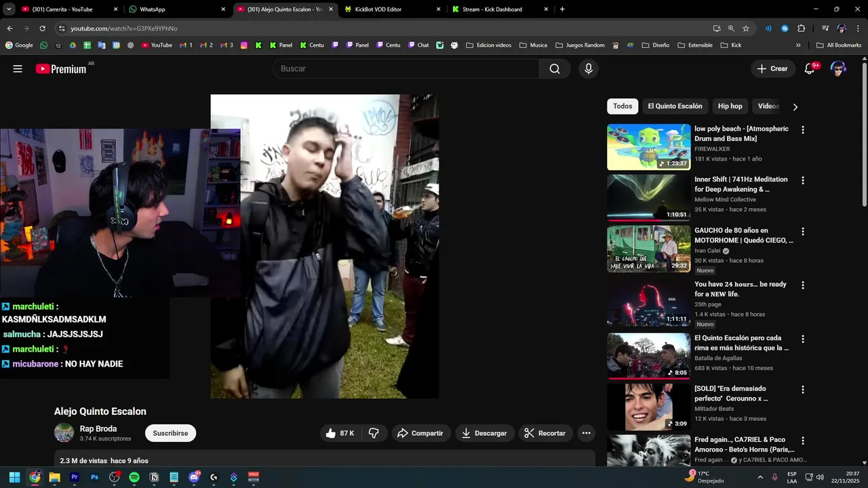This screenshot has height=488, width=868.
Task: Open the All Bookmarks folder
Action: point(839,45)
